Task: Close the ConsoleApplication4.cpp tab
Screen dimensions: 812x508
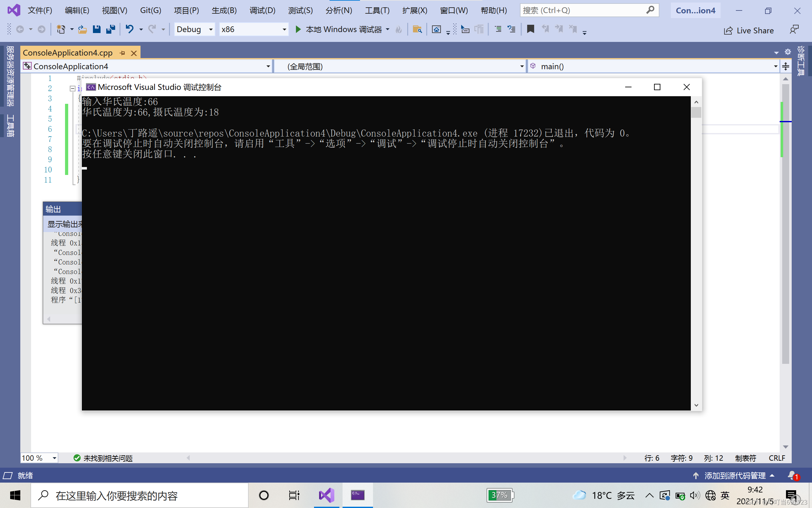Action: tap(134, 53)
